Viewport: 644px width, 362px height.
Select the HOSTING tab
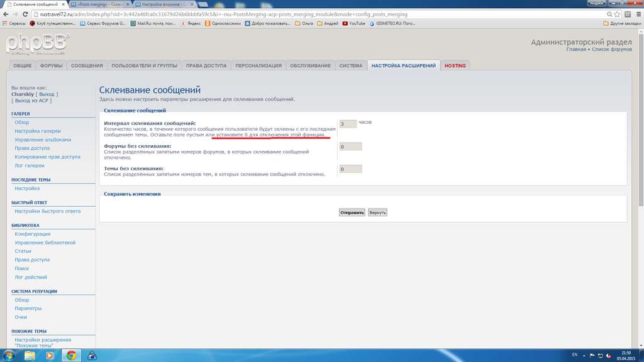coord(455,65)
